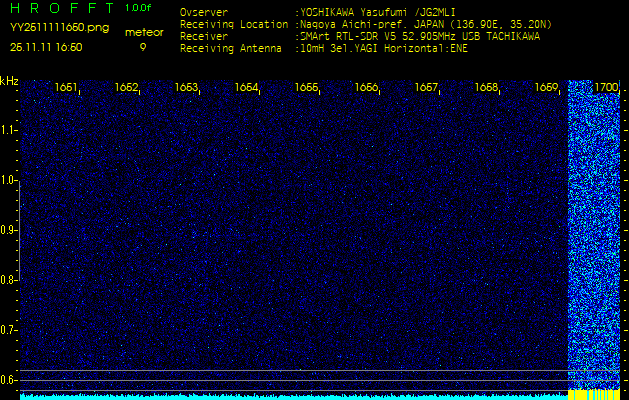Select the 1653 time tick label
629x400 pixels.
coord(186,88)
